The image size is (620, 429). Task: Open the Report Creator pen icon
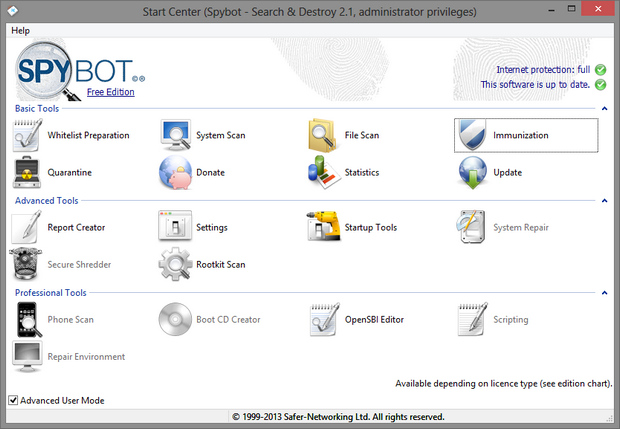[x=26, y=227]
